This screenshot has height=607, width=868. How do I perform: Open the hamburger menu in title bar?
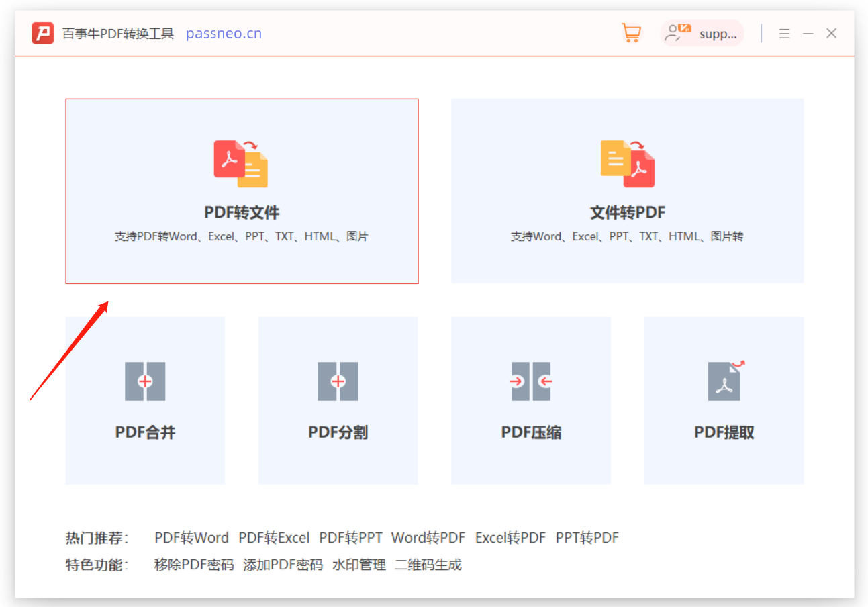tap(784, 33)
